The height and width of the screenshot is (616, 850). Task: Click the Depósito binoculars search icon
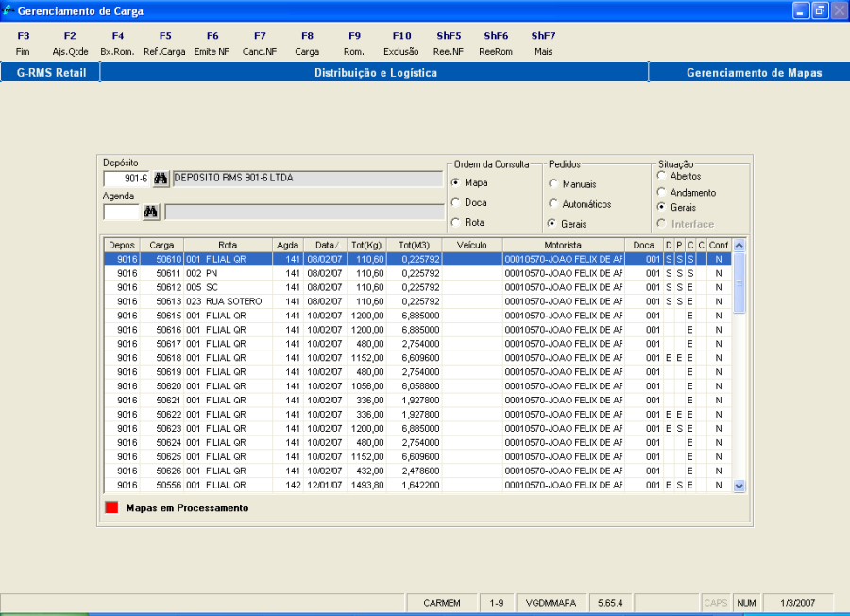tap(161, 179)
